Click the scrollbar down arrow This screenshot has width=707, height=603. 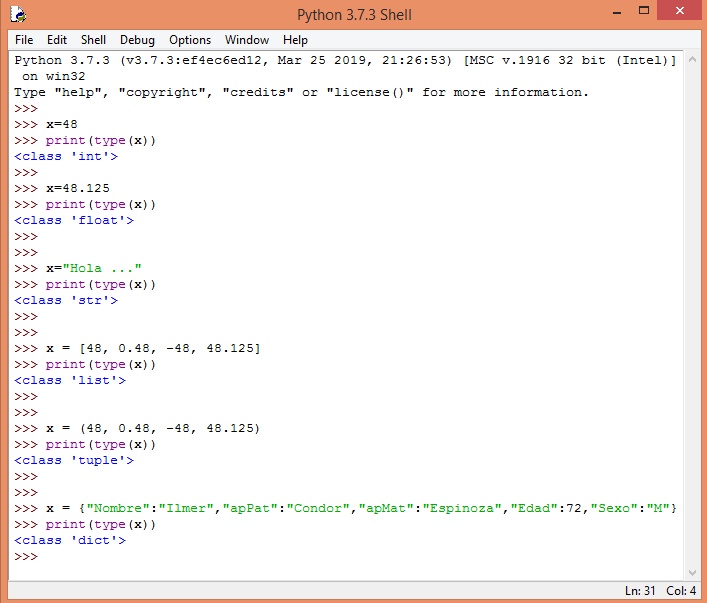[692, 573]
